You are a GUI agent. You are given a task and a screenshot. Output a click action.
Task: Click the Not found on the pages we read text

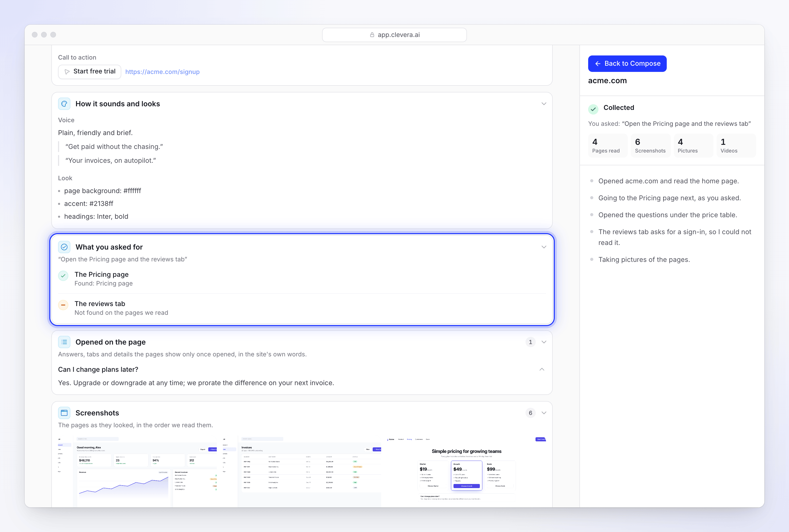pos(121,313)
